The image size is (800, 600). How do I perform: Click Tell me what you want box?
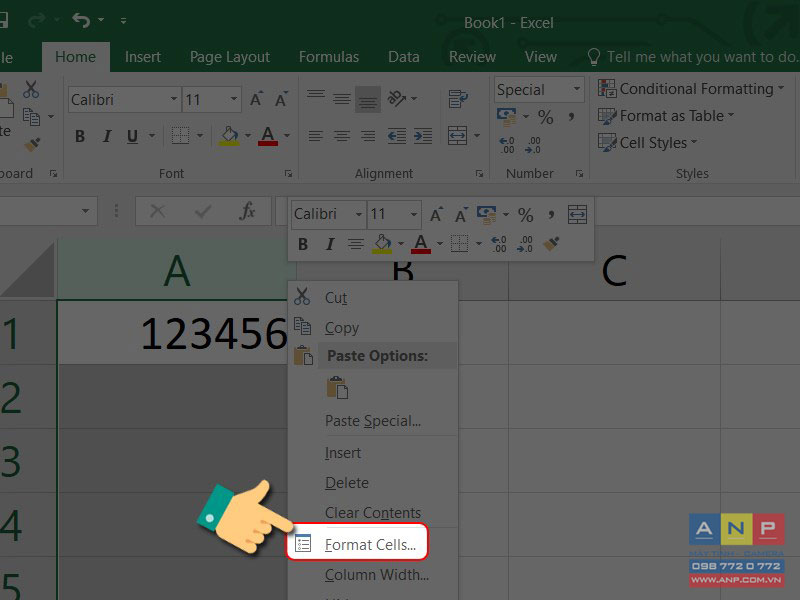coord(692,57)
